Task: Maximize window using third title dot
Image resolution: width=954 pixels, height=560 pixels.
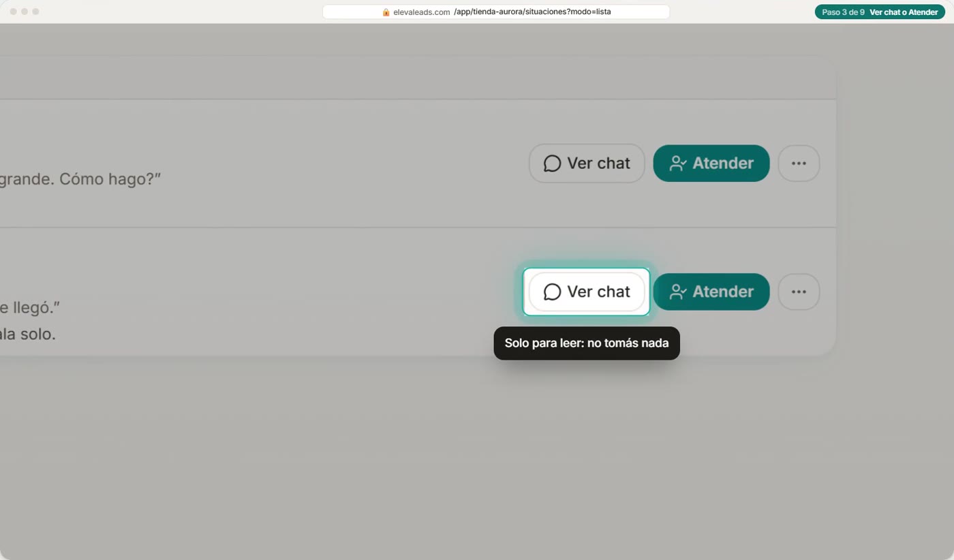Action: (35, 12)
